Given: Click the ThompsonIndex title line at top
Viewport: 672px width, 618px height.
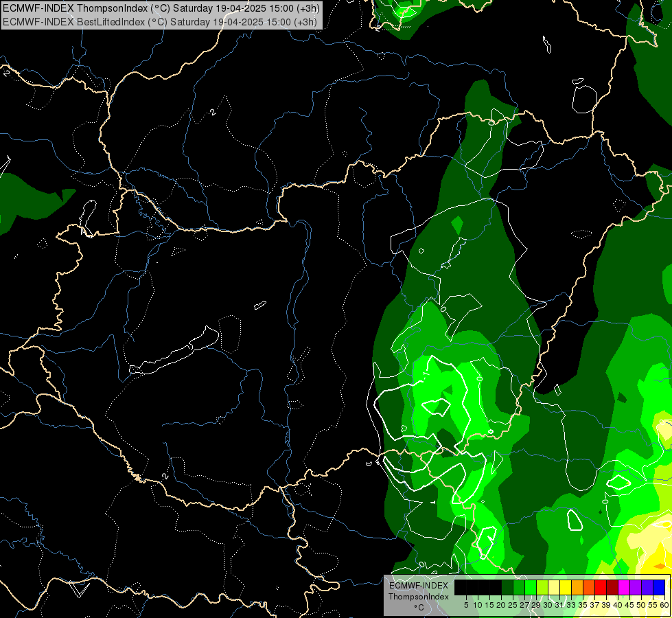Looking at the screenshot, I should [161, 8].
